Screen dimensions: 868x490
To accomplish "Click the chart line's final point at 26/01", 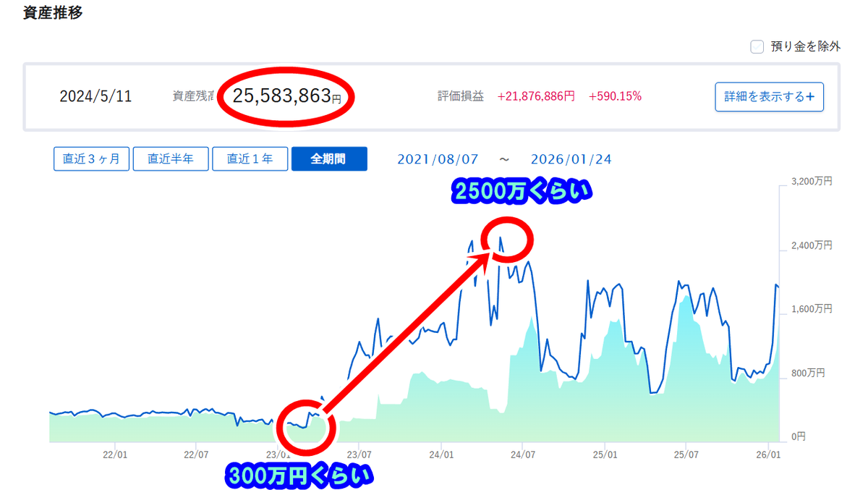I will (778, 287).
